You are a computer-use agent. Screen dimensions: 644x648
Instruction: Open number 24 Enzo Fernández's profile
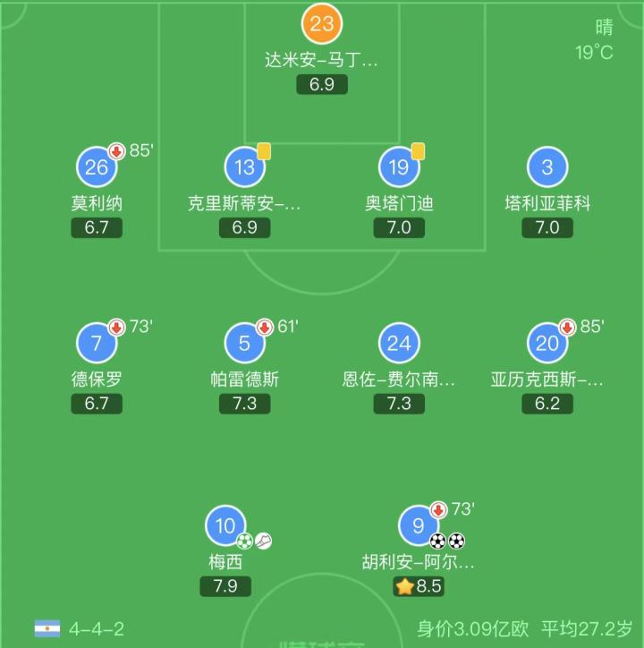(399, 344)
